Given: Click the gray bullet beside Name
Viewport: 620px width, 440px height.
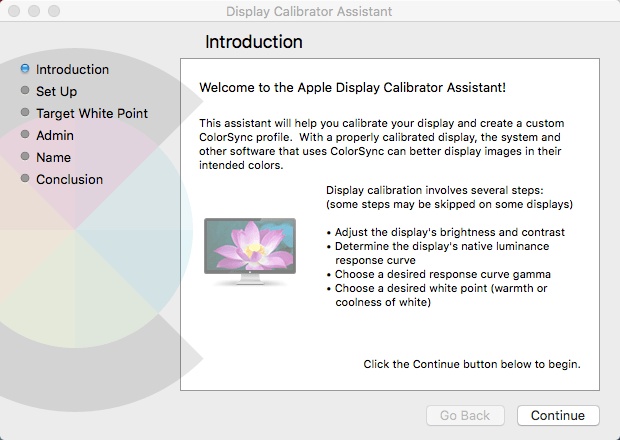Looking at the screenshot, I should pos(25,158).
